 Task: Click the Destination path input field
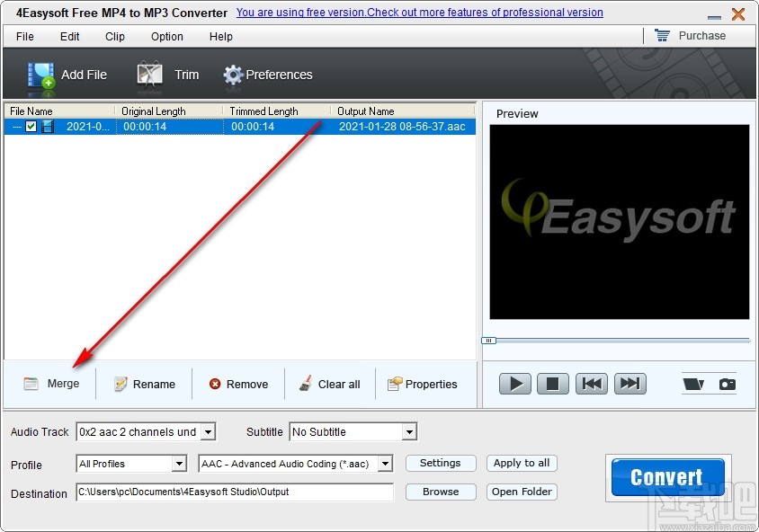pyautogui.click(x=234, y=492)
